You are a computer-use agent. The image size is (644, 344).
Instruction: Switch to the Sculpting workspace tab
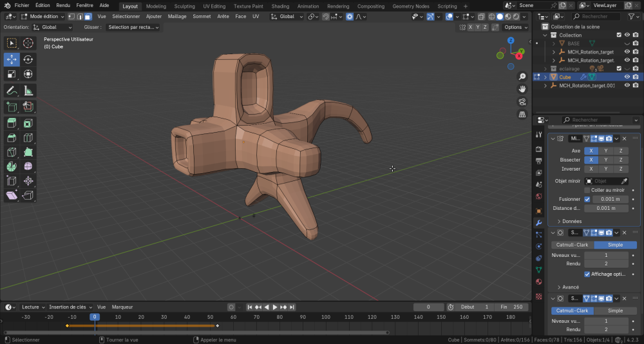184,6
